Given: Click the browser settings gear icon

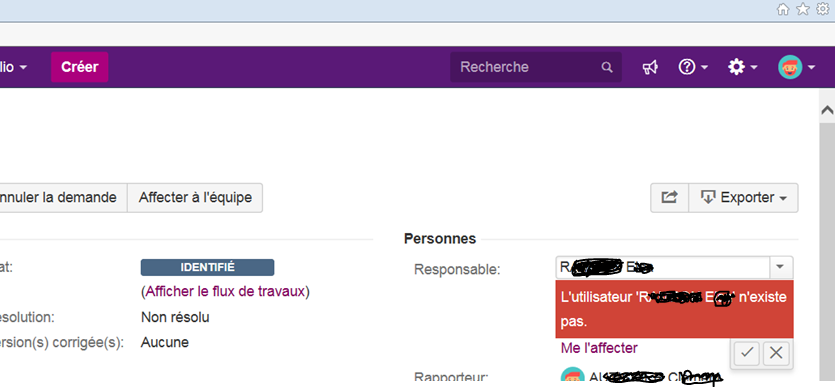Looking at the screenshot, I should pos(823,10).
